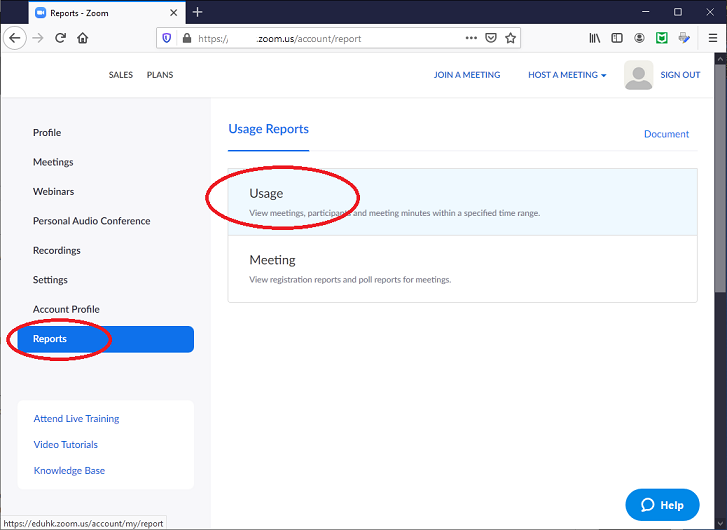Open the Library bookshelf icon
This screenshot has height=530, width=727.
click(x=594, y=38)
